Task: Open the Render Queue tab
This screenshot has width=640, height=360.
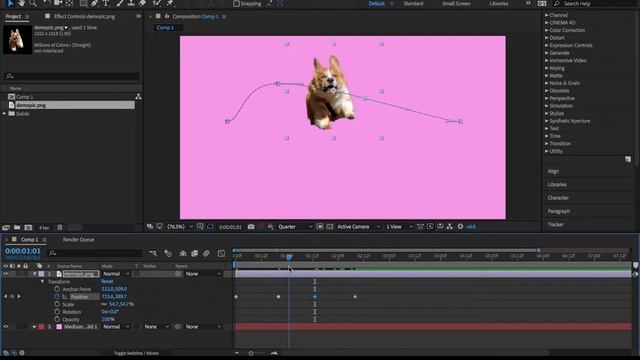Action: click(78, 240)
